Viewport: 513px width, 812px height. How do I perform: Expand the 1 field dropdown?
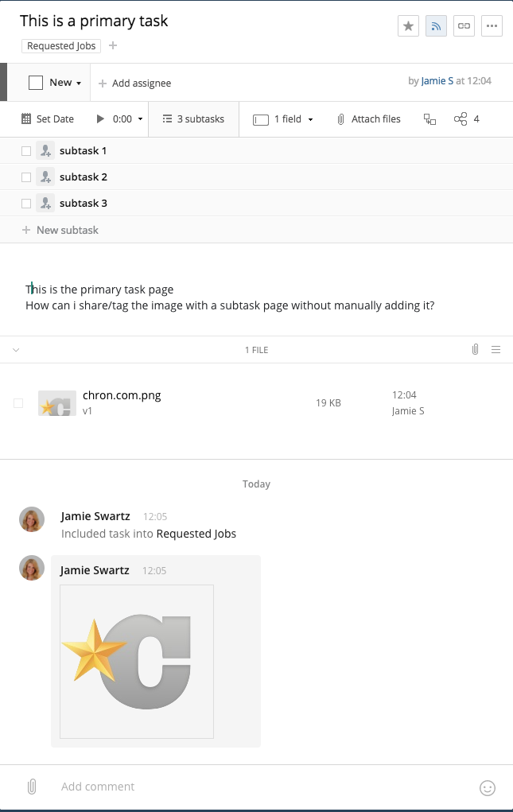(283, 119)
